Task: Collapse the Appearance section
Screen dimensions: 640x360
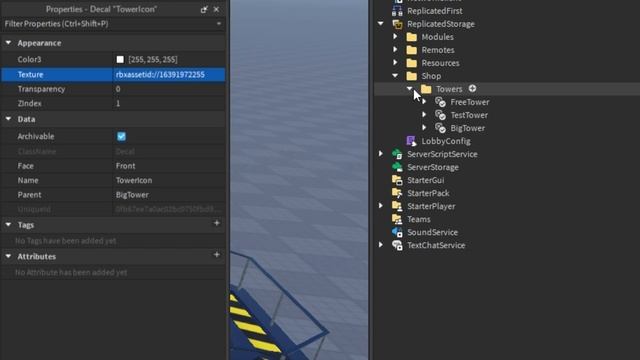Action: tap(8, 42)
